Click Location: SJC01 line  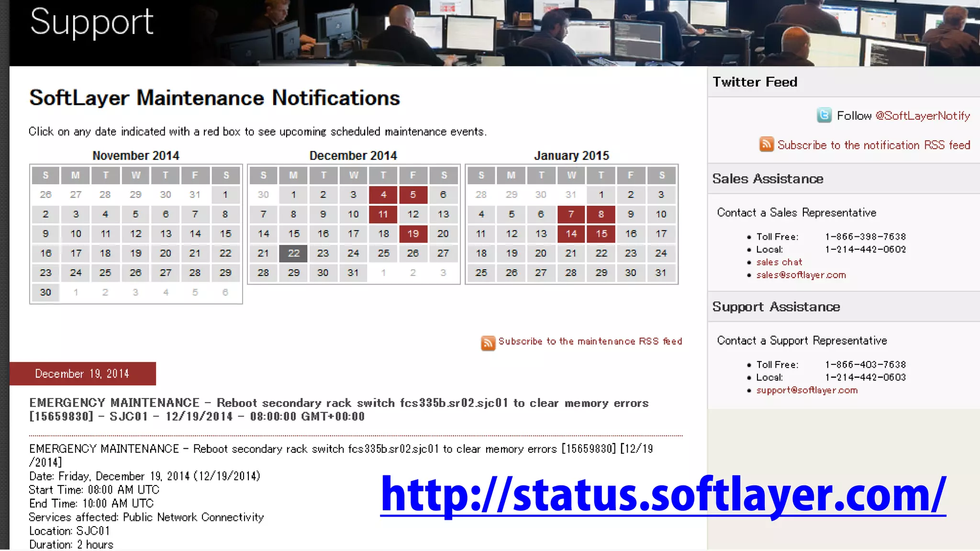[69, 531]
